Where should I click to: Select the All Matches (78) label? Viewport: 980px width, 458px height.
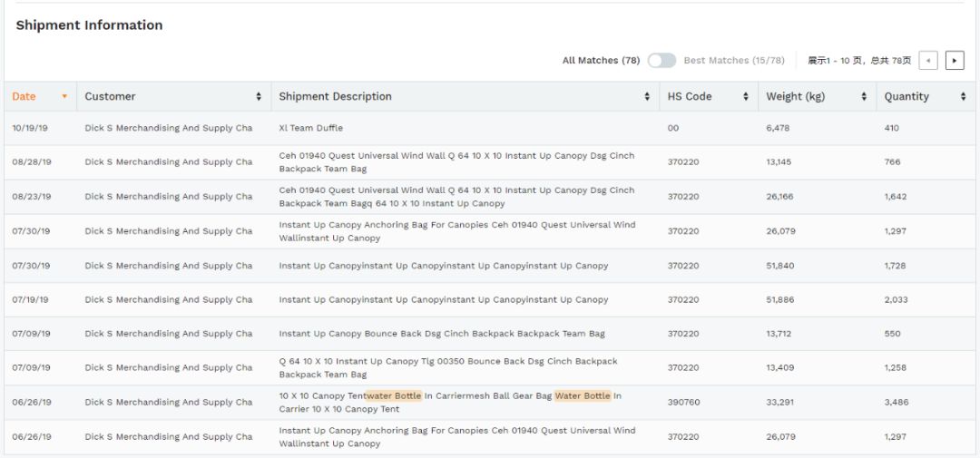601,61
